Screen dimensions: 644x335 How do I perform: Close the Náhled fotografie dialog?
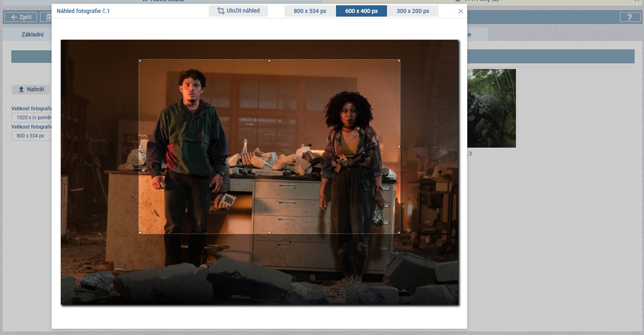[x=460, y=11]
